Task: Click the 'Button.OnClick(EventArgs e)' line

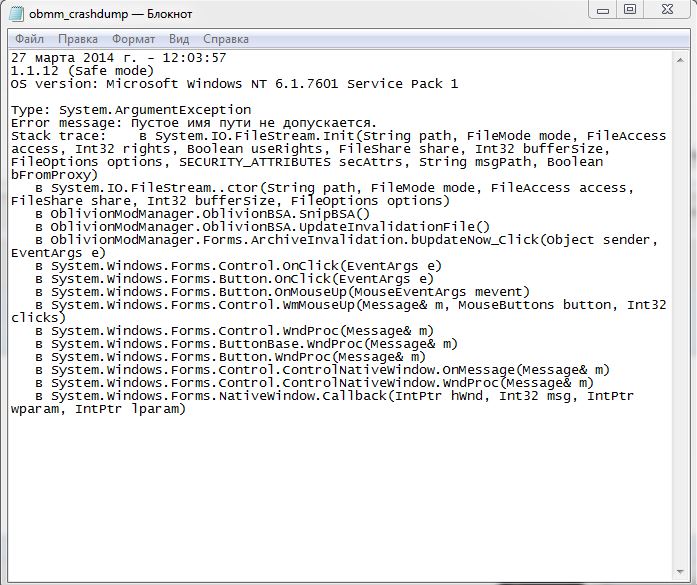Action: pos(234,279)
